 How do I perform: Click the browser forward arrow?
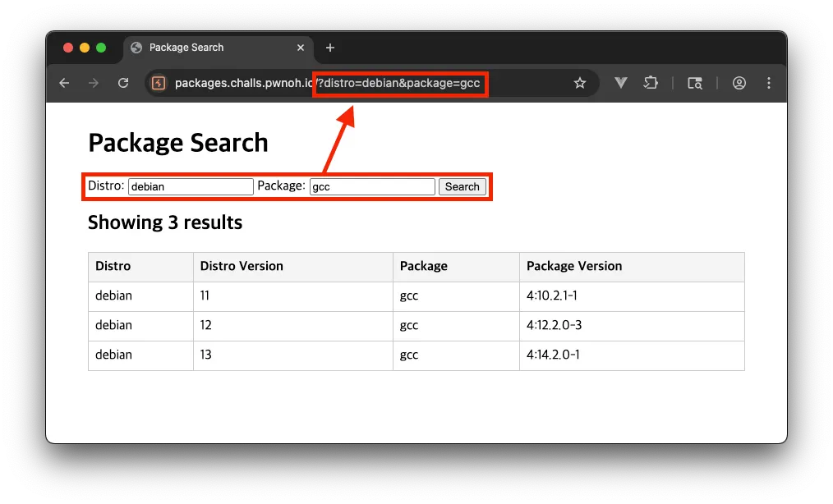[94, 83]
